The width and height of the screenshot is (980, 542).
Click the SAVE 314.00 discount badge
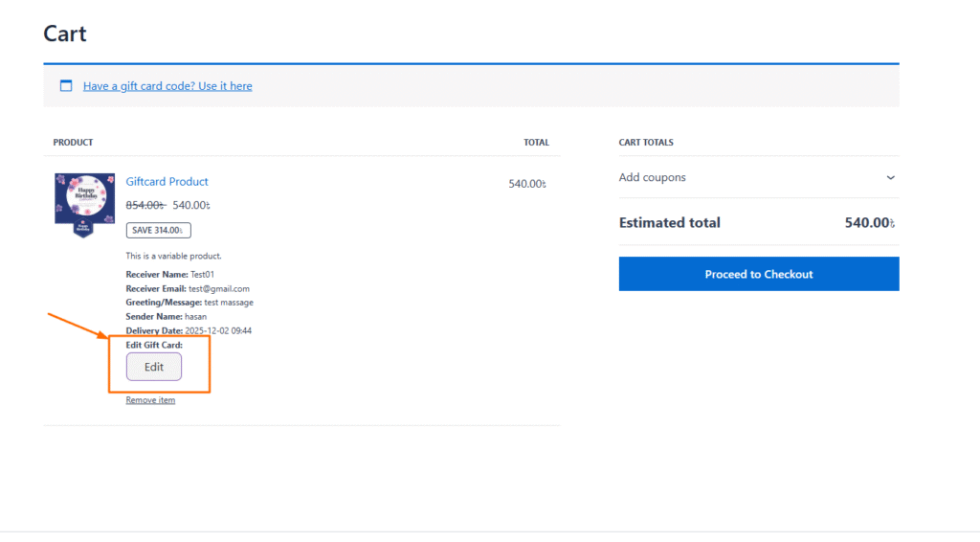coord(159,230)
